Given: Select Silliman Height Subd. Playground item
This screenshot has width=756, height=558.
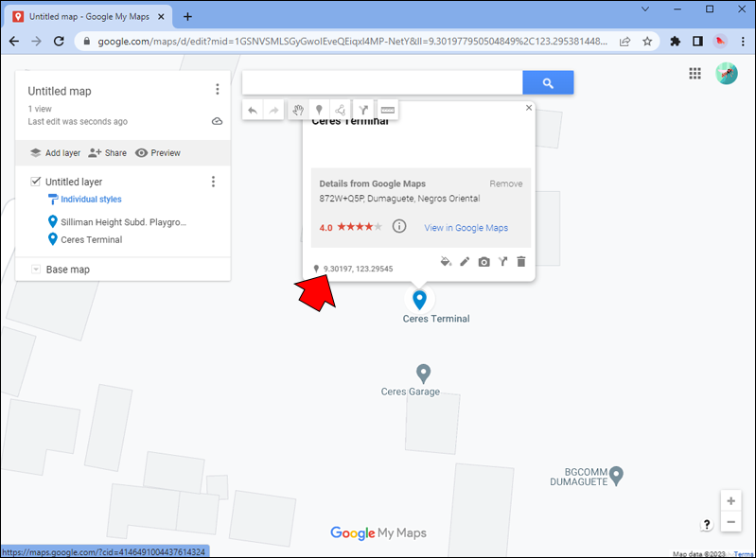Looking at the screenshot, I should click(117, 222).
